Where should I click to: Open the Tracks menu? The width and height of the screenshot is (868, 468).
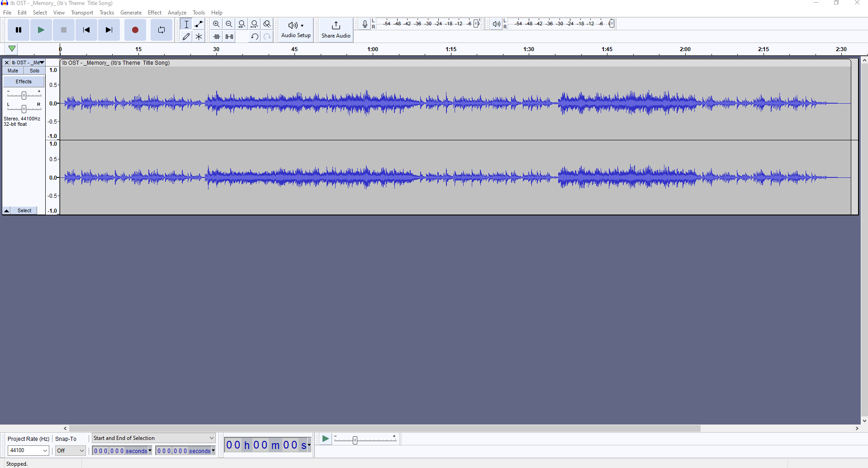coord(107,13)
